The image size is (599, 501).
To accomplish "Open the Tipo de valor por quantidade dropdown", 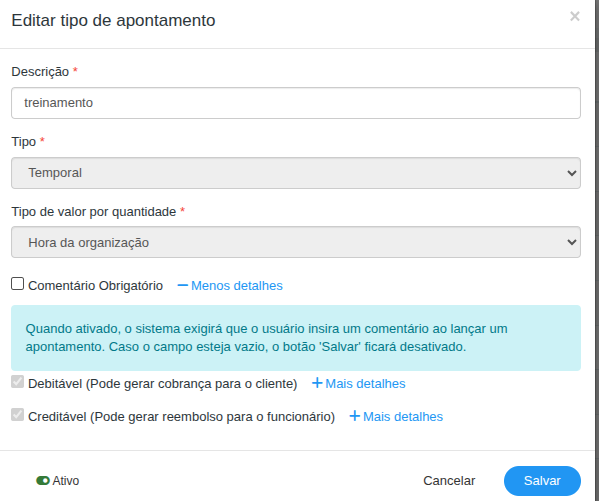I will (296, 242).
